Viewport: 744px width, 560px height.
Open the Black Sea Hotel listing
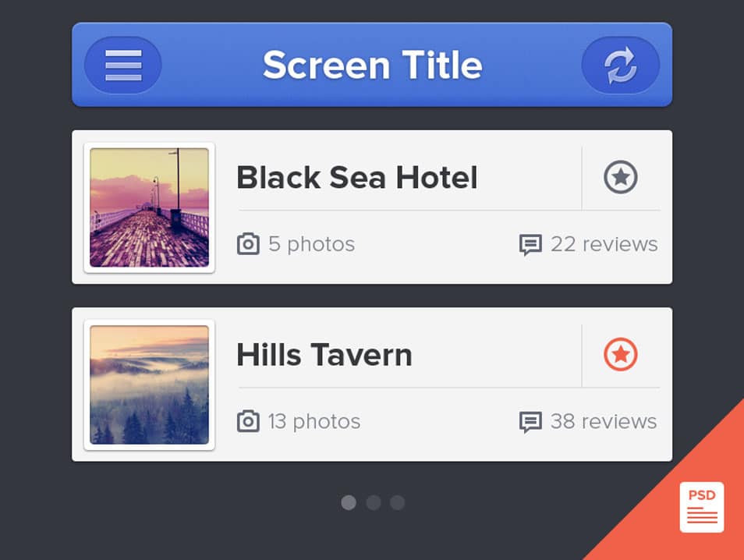coord(356,177)
